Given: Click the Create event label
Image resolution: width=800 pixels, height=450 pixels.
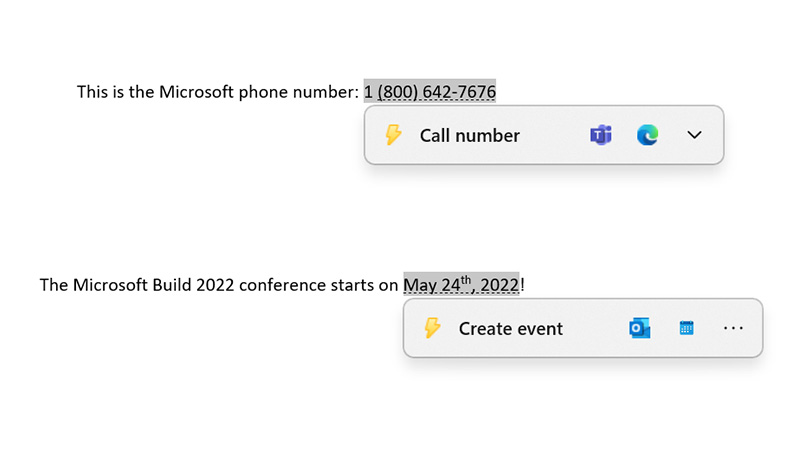Looking at the screenshot, I should point(510,328).
